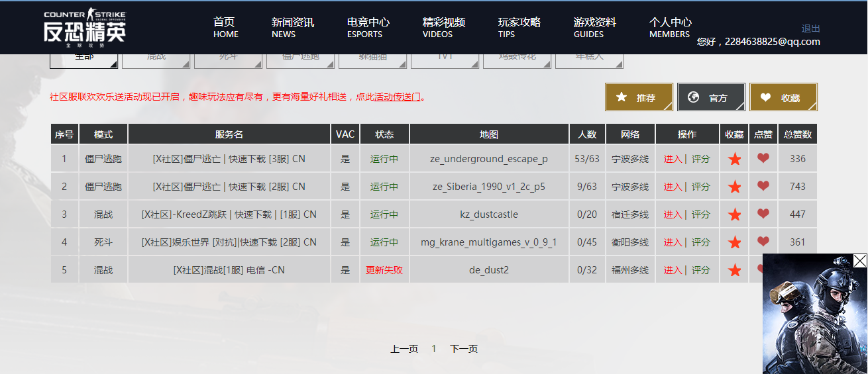The height and width of the screenshot is (374, 868).
Task: Click 进入 for ze_underground_escape_p server
Action: pos(673,159)
